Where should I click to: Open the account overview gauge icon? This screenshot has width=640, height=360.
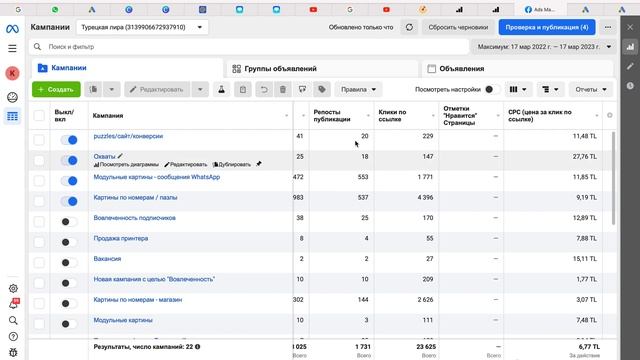click(x=13, y=97)
